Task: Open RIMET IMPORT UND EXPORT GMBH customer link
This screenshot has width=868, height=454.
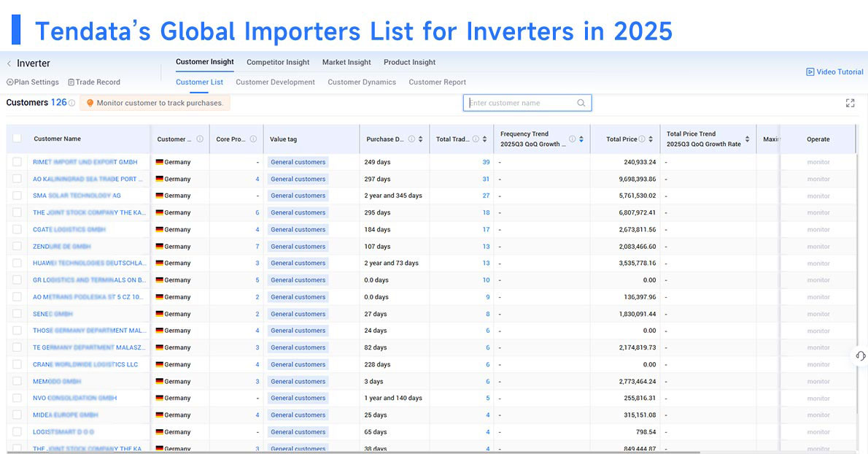Action: pyautogui.click(x=85, y=162)
